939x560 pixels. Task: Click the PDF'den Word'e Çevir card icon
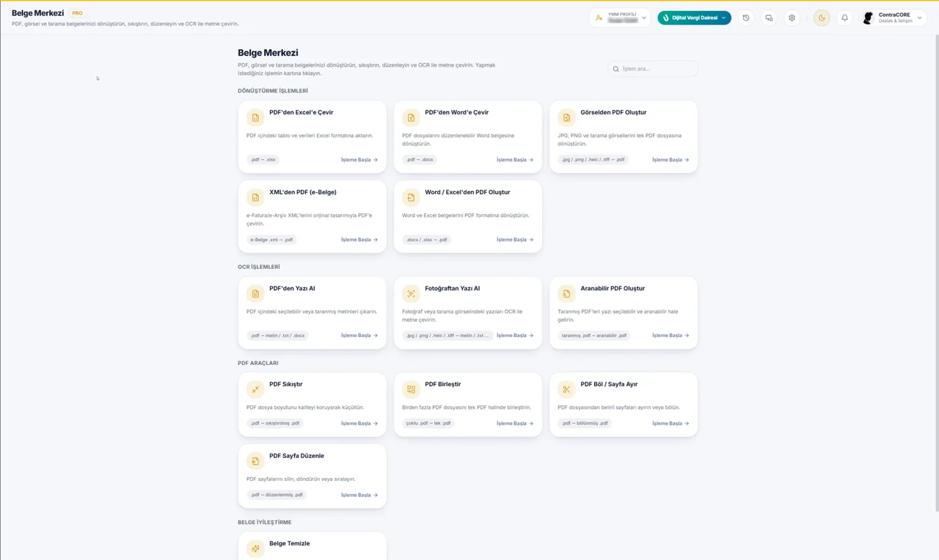coord(411,117)
